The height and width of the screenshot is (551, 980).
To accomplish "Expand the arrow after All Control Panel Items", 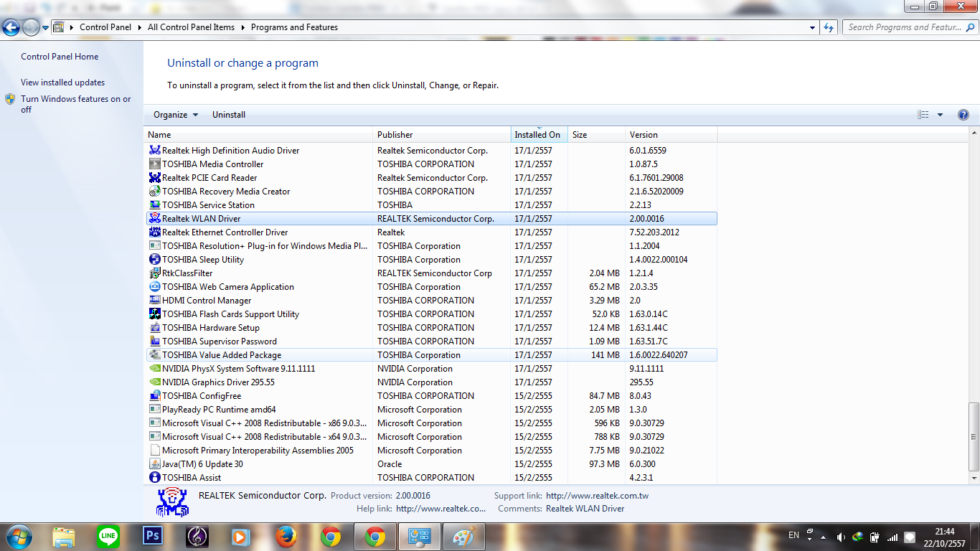I will (242, 27).
